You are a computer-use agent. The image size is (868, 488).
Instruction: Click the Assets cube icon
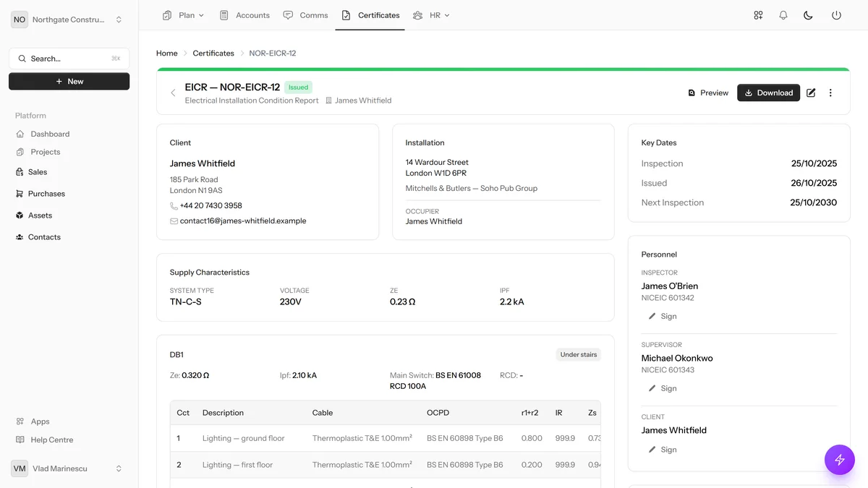tap(20, 215)
